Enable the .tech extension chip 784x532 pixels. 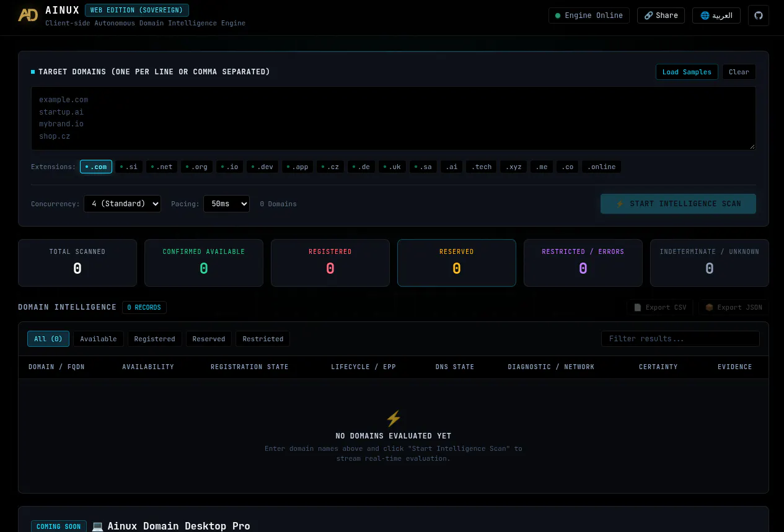click(x=482, y=167)
